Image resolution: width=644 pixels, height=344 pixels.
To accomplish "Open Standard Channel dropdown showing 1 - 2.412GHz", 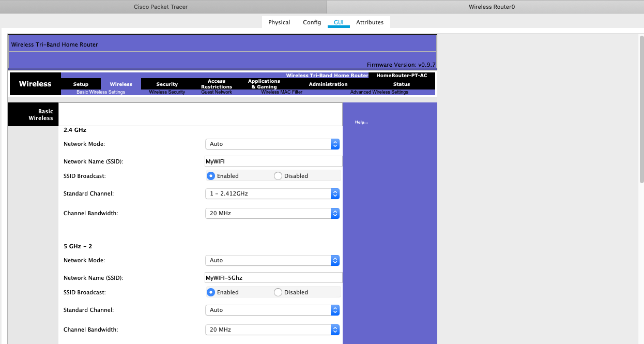I will click(x=272, y=193).
